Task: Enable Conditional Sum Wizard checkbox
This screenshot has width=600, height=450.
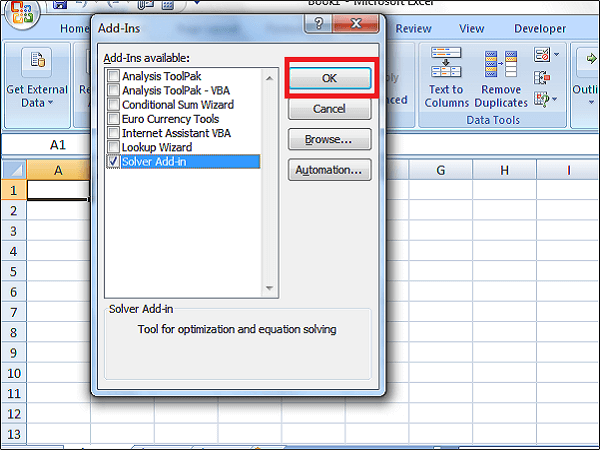Action: click(x=114, y=105)
